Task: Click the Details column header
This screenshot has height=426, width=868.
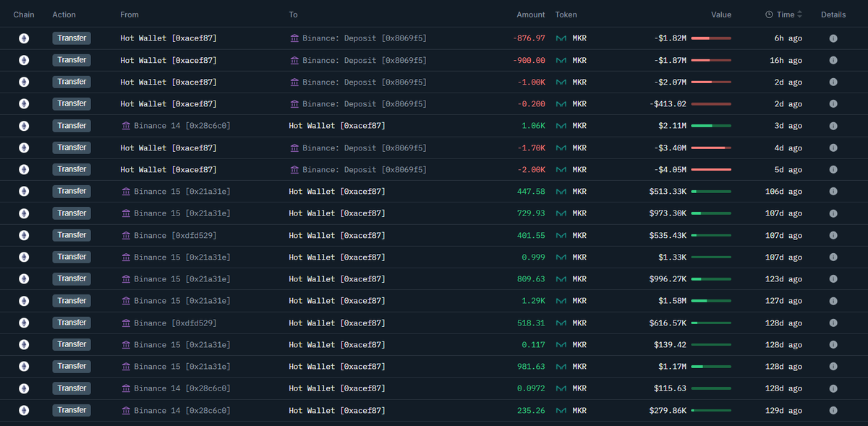Action: pos(833,14)
